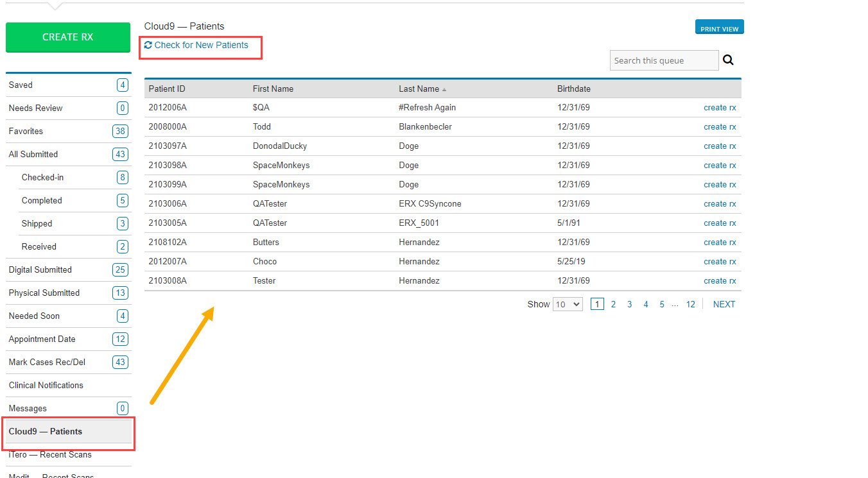This screenshot has height=478, width=868.
Task: Click create rx for Choco Hernandez
Action: [719, 262]
